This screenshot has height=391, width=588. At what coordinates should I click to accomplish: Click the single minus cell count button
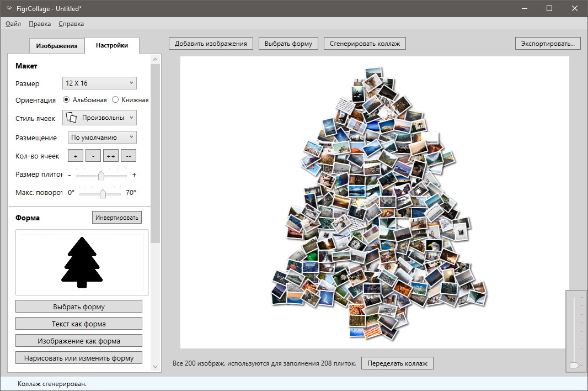click(93, 156)
